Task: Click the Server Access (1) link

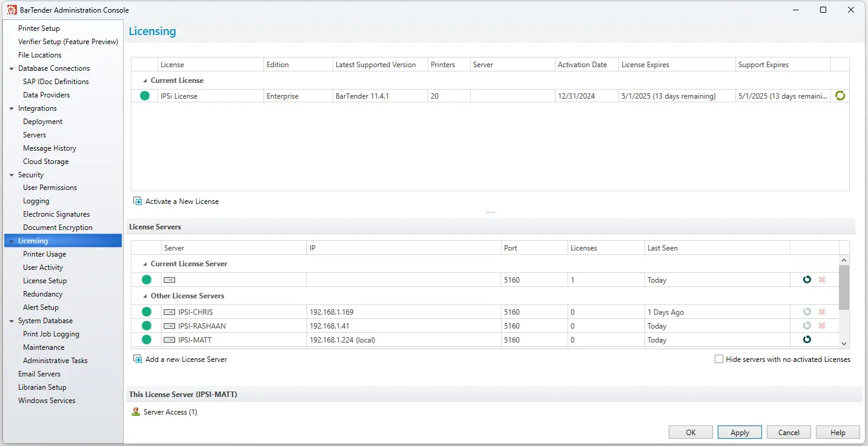Action: click(170, 412)
